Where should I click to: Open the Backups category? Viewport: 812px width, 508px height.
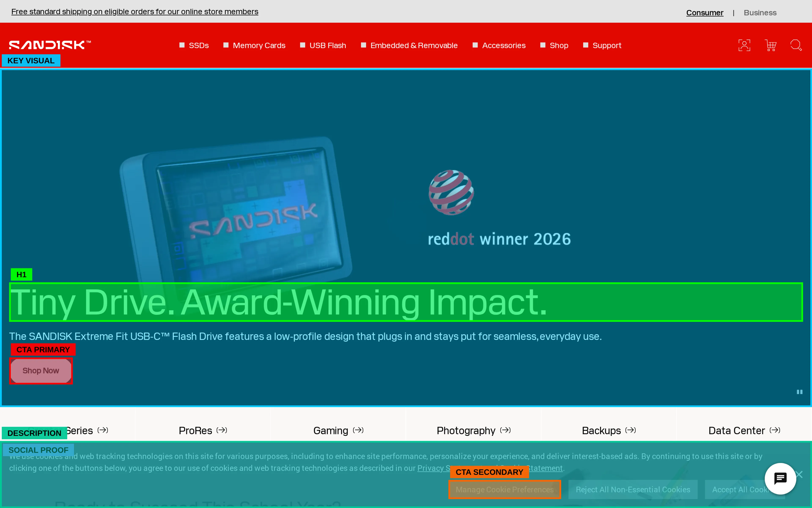pyautogui.click(x=609, y=430)
